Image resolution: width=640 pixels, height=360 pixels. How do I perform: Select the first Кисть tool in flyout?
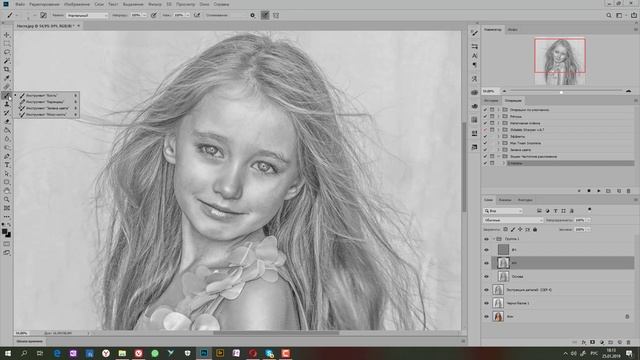point(46,95)
